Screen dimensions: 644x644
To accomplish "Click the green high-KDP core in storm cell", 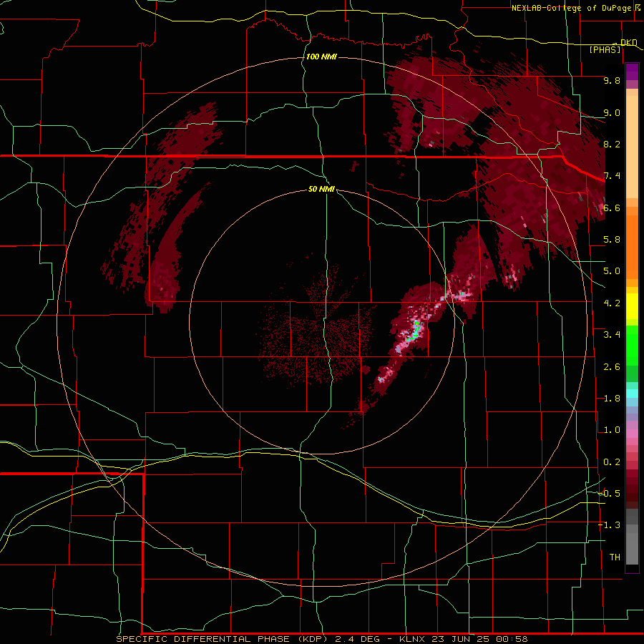I will [416, 331].
